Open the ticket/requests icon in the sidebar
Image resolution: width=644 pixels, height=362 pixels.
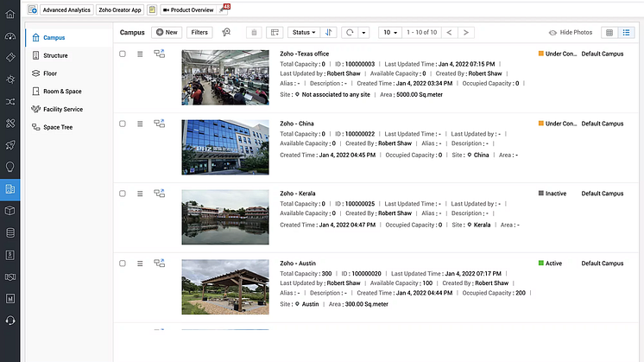pos(9,58)
